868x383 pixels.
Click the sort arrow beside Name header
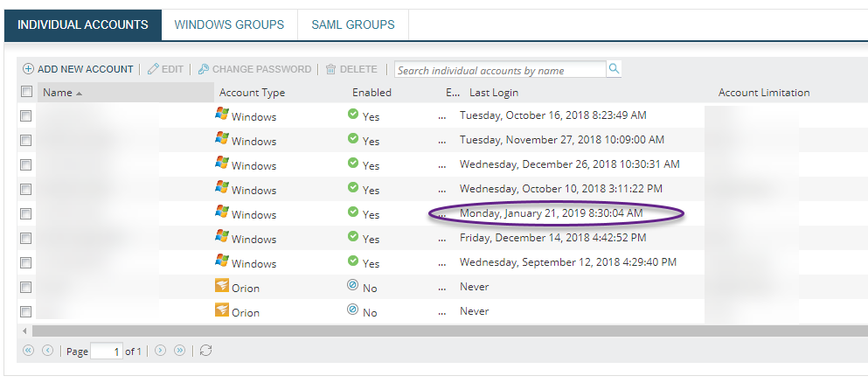[80, 94]
